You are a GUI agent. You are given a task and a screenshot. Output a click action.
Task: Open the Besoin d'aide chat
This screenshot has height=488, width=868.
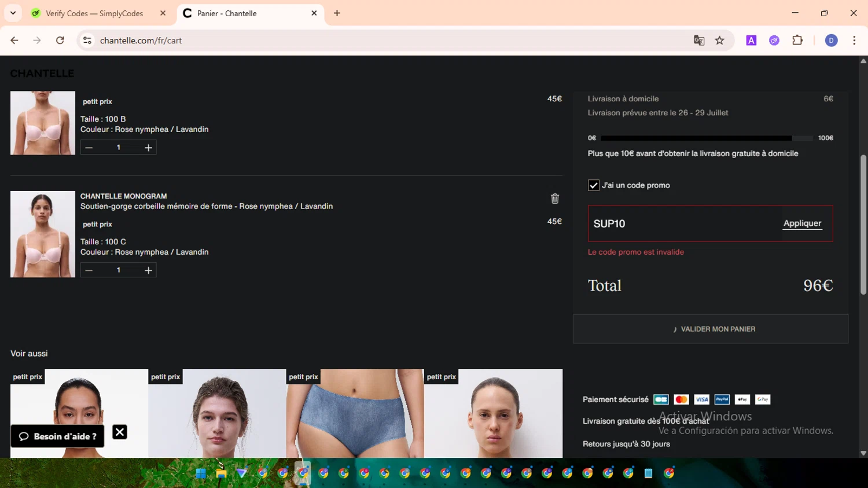[x=58, y=436]
